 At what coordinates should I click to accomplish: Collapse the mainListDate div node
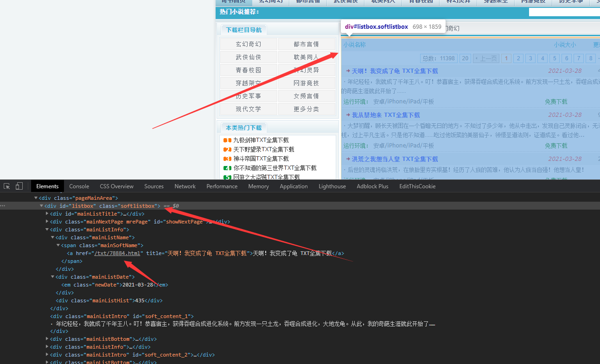[x=52, y=277]
